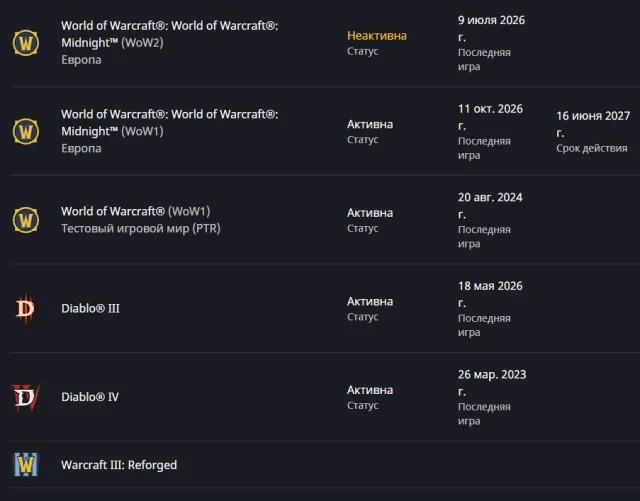
Task: Click Активна status of Diablo III
Action: [x=370, y=301]
